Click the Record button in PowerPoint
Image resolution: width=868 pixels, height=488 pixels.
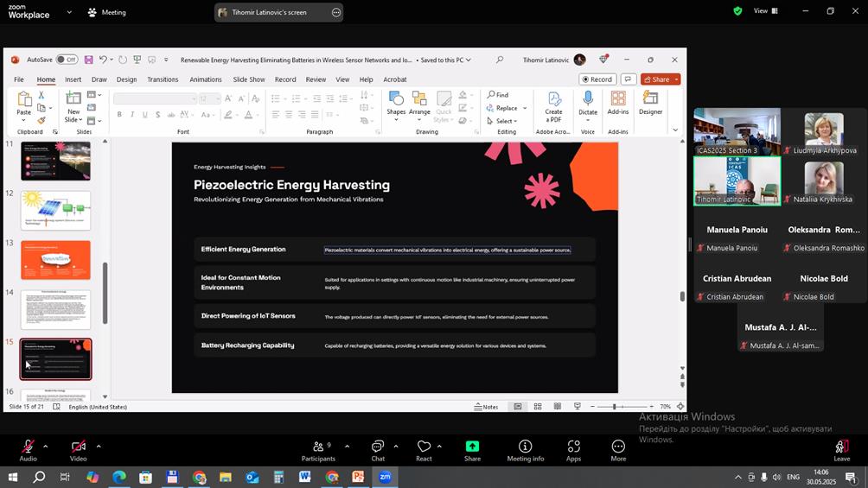597,79
